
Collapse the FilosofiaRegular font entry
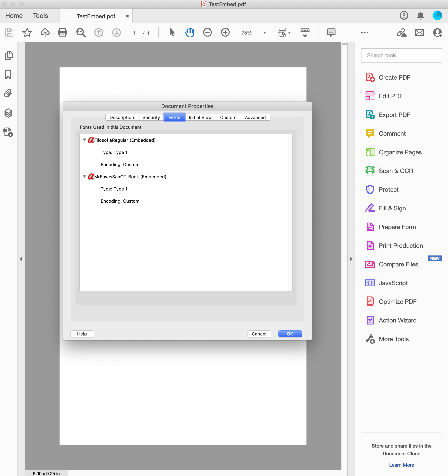coord(84,140)
